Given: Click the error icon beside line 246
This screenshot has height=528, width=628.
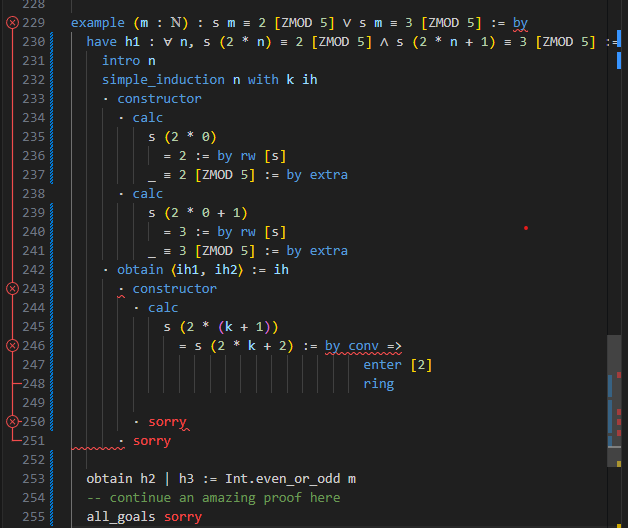Looking at the screenshot, I should point(12,345).
